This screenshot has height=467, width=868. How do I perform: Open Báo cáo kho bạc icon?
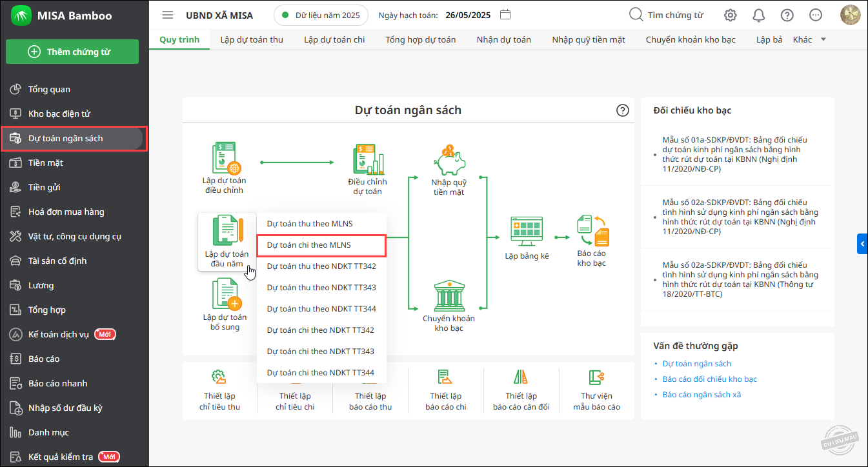pos(592,231)
